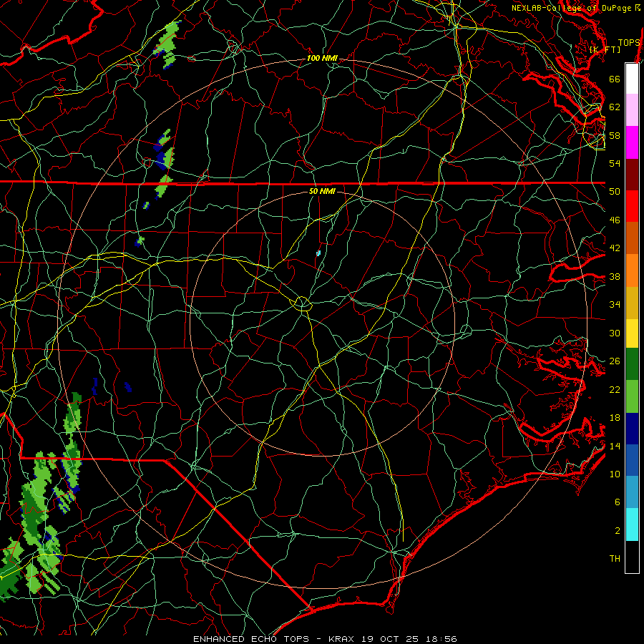Click the '46' scale value
This screenshot has height=644, width=644.
615,220
